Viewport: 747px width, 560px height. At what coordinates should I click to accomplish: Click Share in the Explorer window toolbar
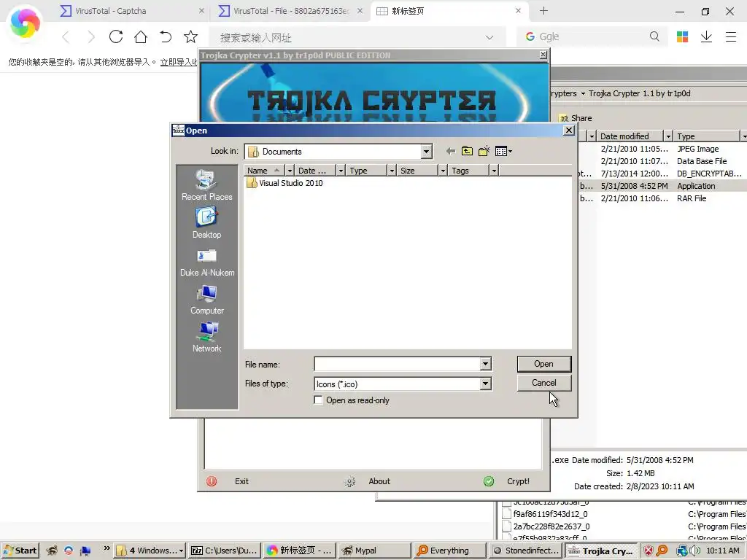576,118
